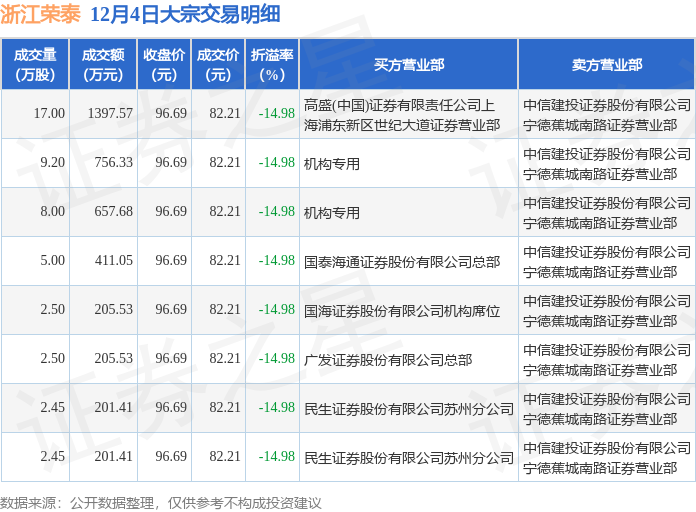This screenshot has height=512, width=696.
Task: Click the 折溢率(%) column header
Action: point(272,64)
